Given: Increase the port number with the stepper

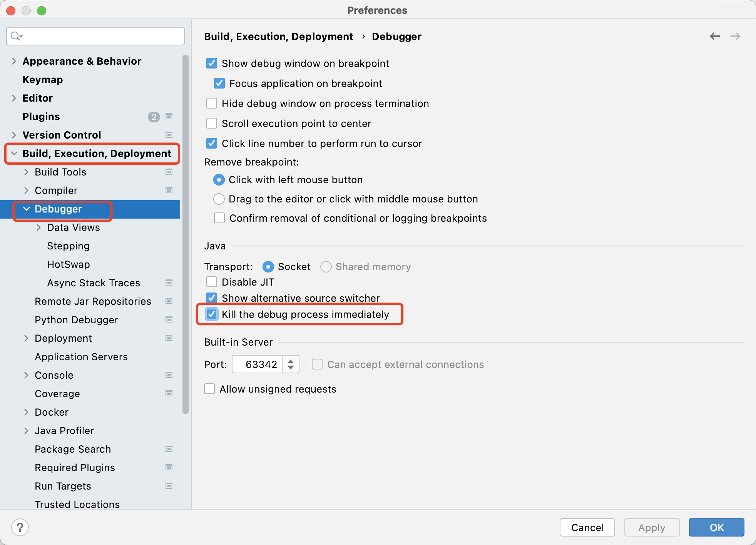Looking at the screenshot, I should tap(291, 361).
